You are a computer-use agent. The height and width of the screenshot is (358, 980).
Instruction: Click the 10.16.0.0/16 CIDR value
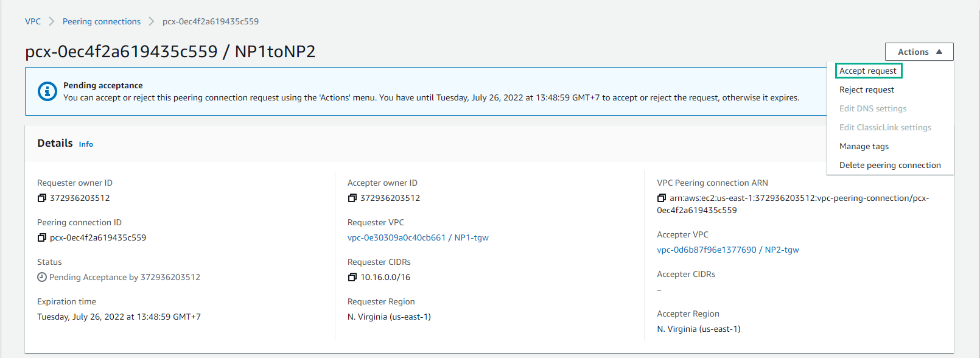[385, 277]
